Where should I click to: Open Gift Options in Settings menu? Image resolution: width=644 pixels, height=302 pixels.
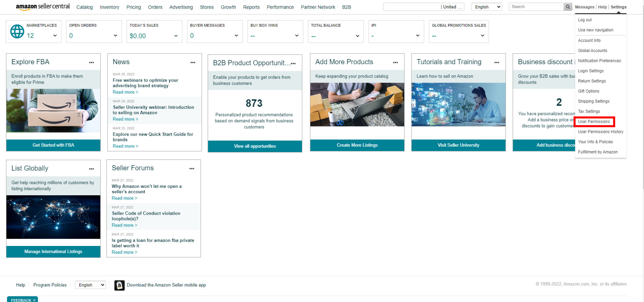[x=588, y=91]
